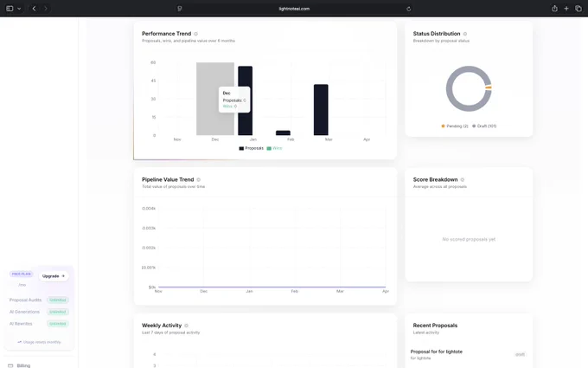Screen dimensions: 588x368
Task: Click the gray Draft donut ring
Action: 450,90
